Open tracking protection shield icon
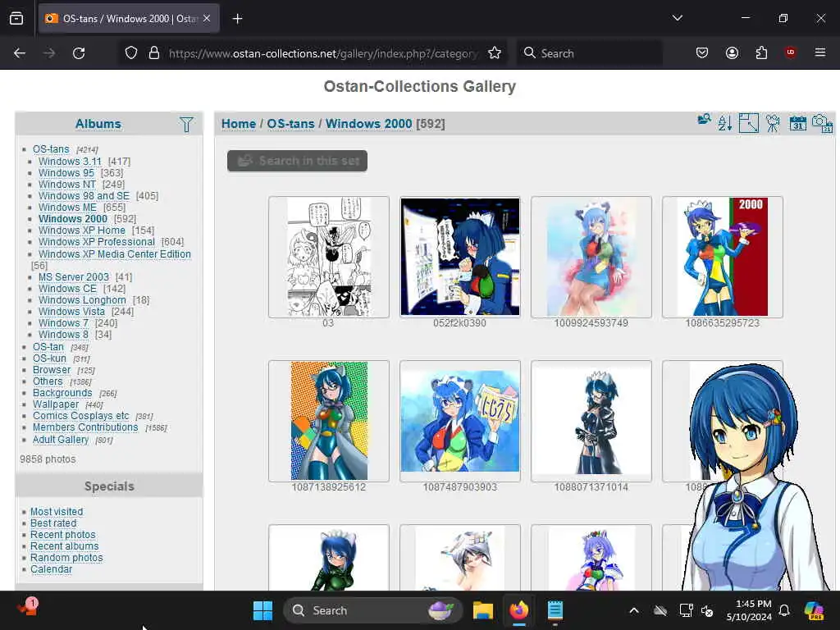This screenshot has width=840, height=630. [x=131, y=53]
